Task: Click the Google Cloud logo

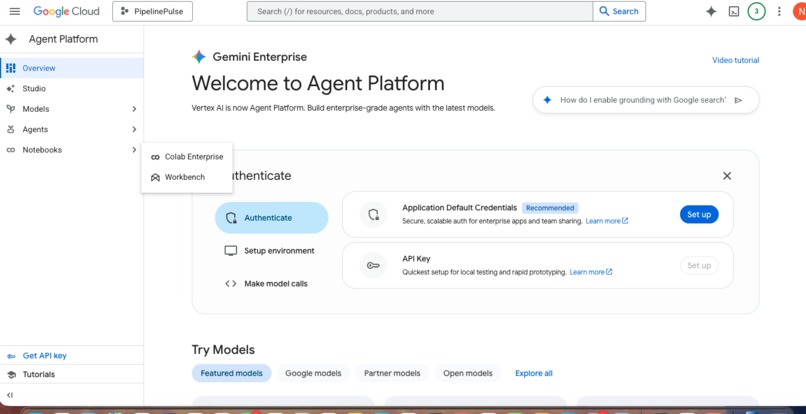Action: [x=66, y=11]
